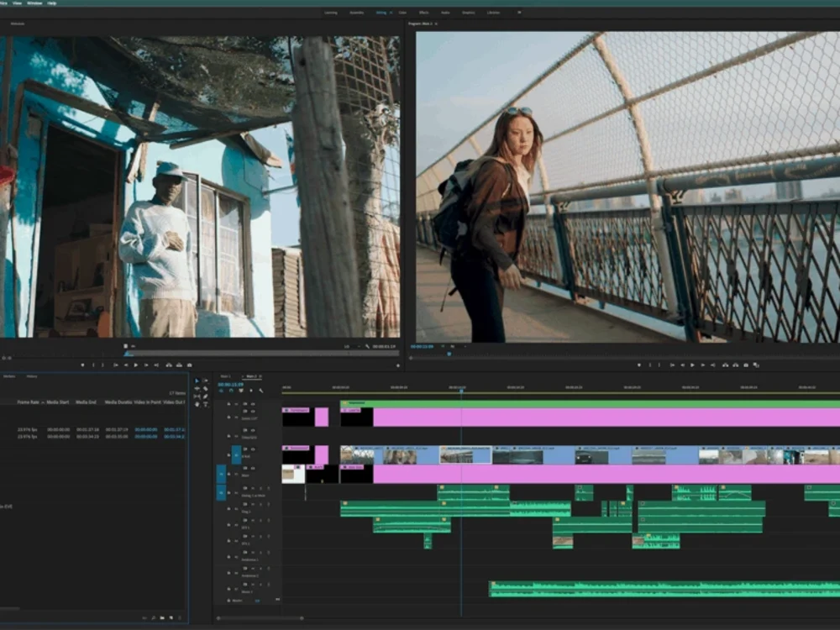
Task: Click Media End column header
Action: pos(86,402)
